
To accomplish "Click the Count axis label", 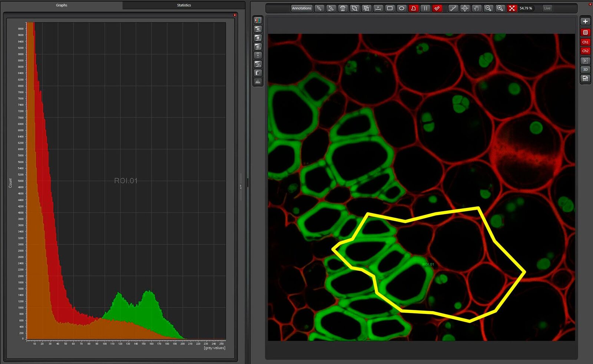I will click(10, 183).
